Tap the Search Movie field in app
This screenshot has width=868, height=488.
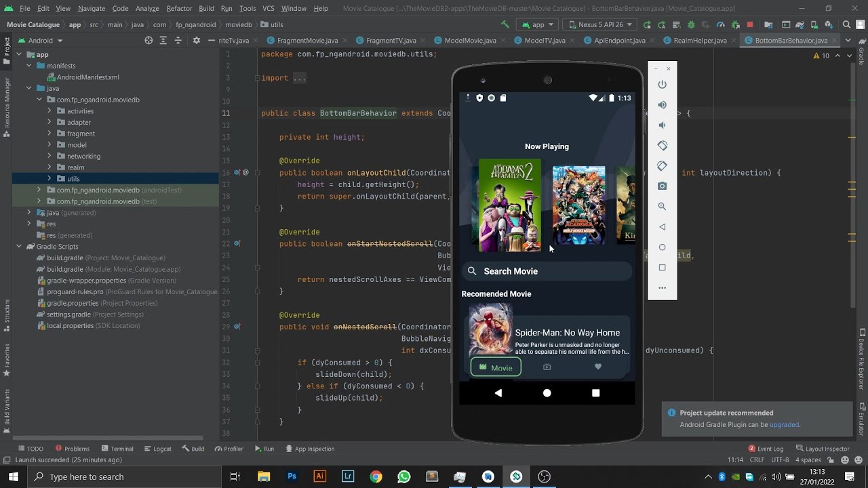(x=547, y=271)
